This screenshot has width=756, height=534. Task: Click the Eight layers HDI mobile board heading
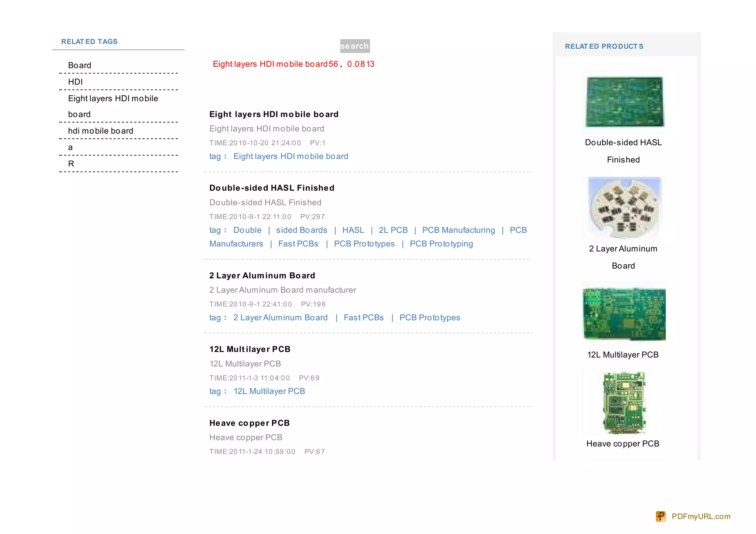click(x=274, y=114)
